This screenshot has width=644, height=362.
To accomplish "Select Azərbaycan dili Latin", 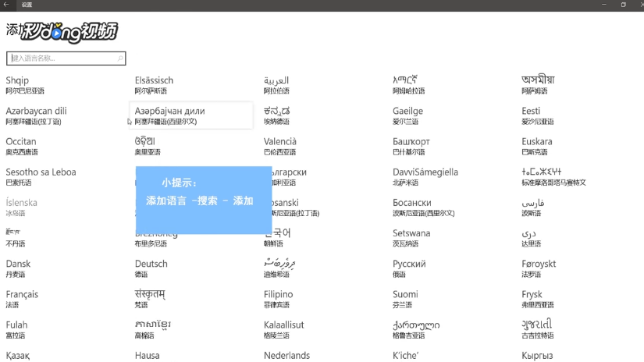I will 36,115.
